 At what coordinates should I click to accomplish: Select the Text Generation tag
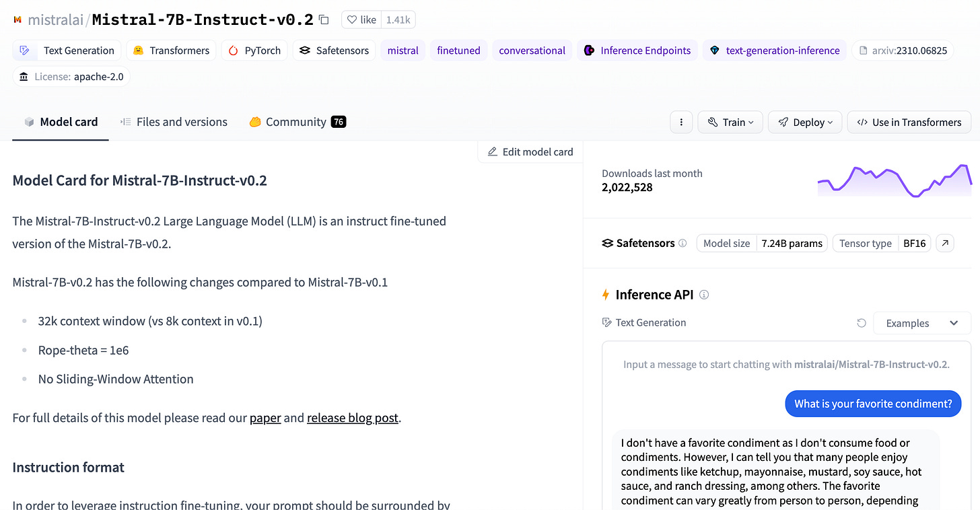[x=67, y=50]
